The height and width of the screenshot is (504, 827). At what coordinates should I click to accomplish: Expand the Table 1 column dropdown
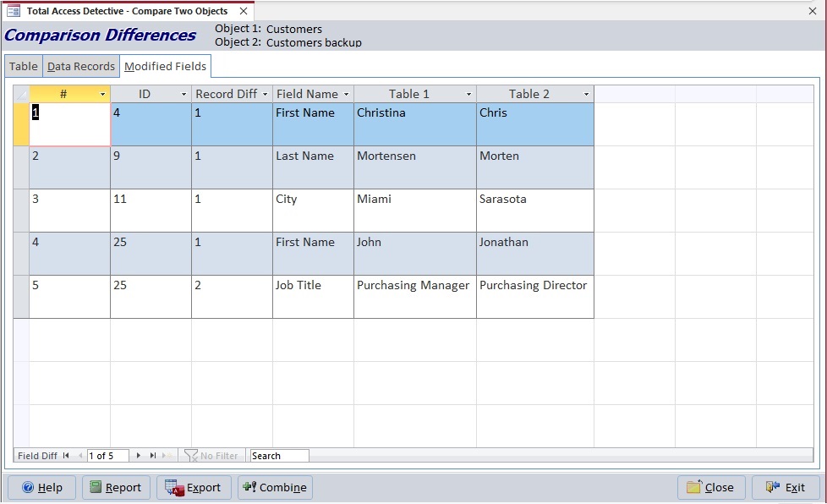click(470, 94)
